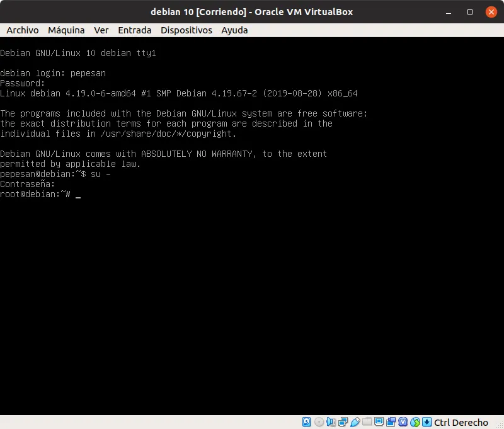Viewport: 504px width, 429px height.
Task: Open the Entrada menu
Action: 134,30
